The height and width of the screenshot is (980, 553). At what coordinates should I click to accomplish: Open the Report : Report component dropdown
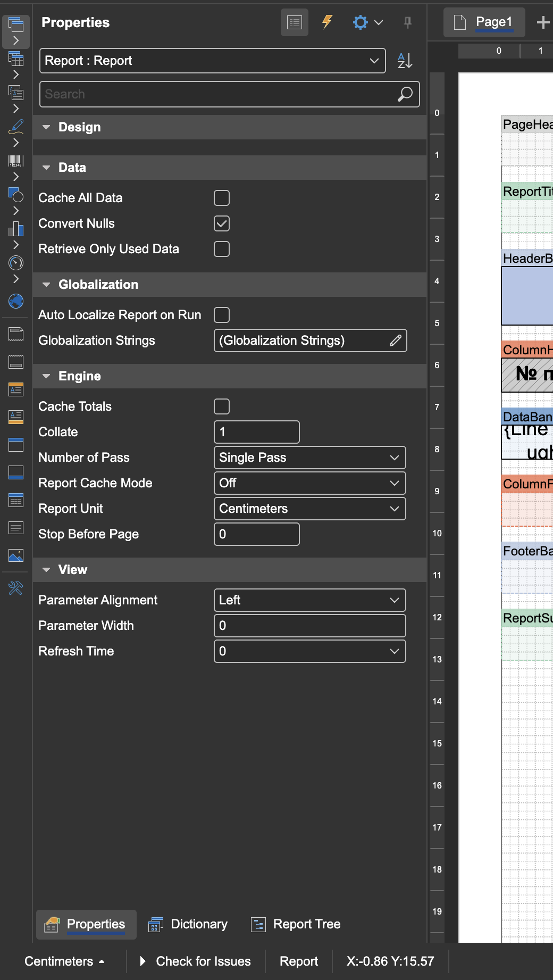pos(213,61)
